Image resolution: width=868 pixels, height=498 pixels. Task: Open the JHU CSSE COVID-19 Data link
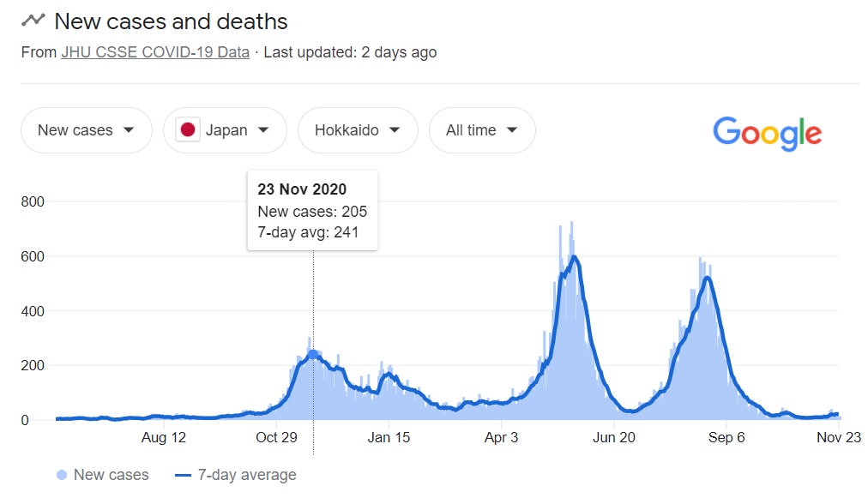point(155,52)
